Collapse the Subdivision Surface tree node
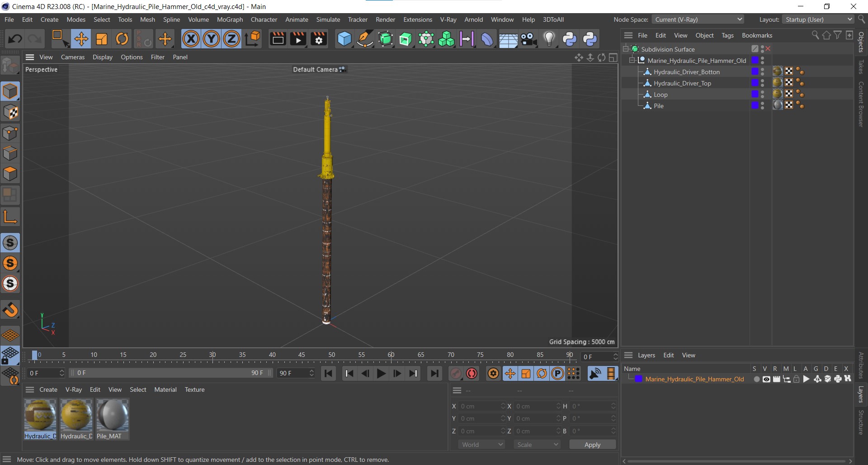This screenshot has height=465, width=868. click(626, 49)
